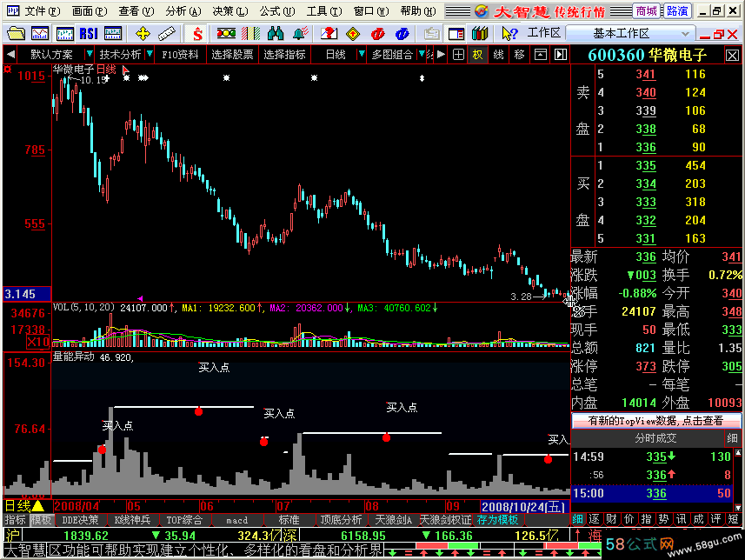The image size is (745, 560).
Task: Click the second chart icon in toolbar
Action: click(64, 34)
